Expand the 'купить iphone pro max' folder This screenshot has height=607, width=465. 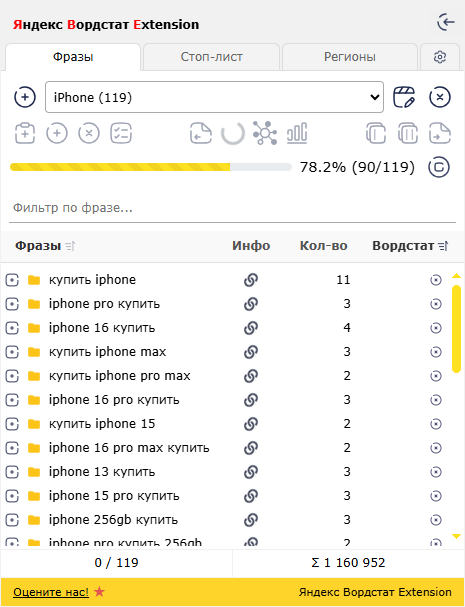pyautogui.click(x=34, y=376)
